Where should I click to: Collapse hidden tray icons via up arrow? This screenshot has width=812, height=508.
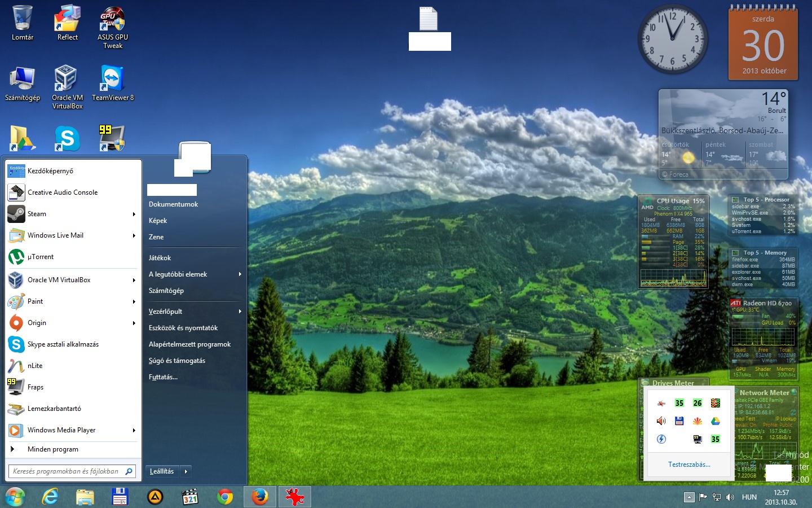coord(689,497)
